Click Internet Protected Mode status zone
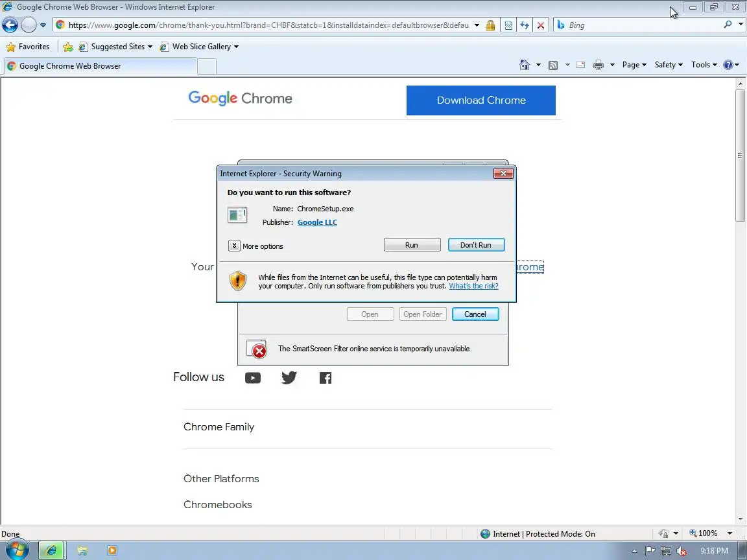Image resolution: width=747 pixels, height=560 pixels. (x=538, y=534)
